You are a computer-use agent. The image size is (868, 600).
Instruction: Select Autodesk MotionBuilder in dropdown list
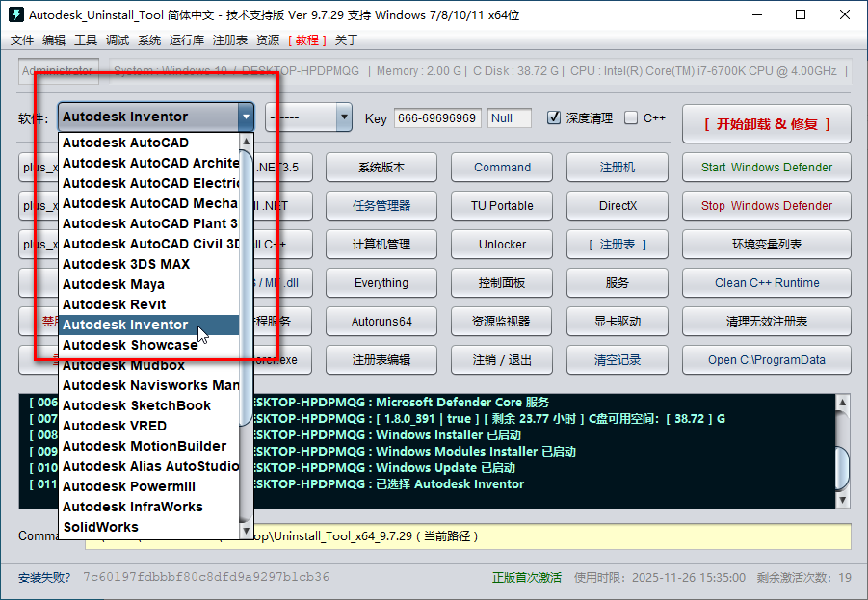pos(148,446)
